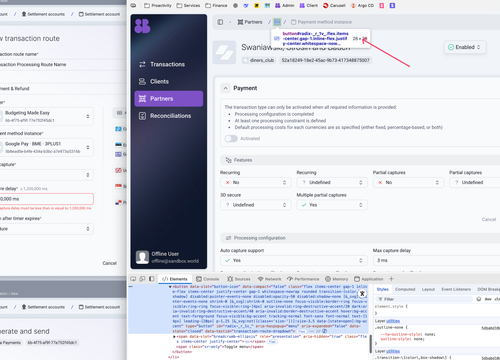This screenshot has height=360, width=500.
Task: Switch to the Memory DevTools tab
Action: tap(337, 279)
